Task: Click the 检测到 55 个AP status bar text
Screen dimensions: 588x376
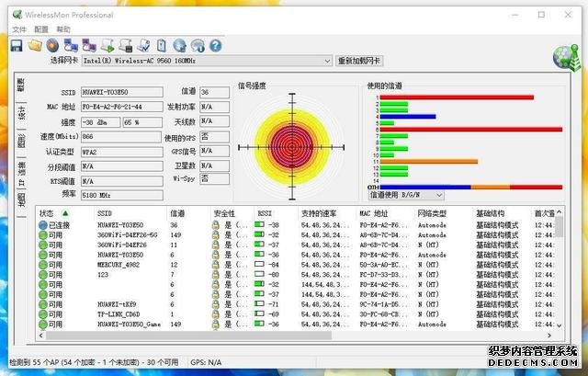Action: click(94, 362)
